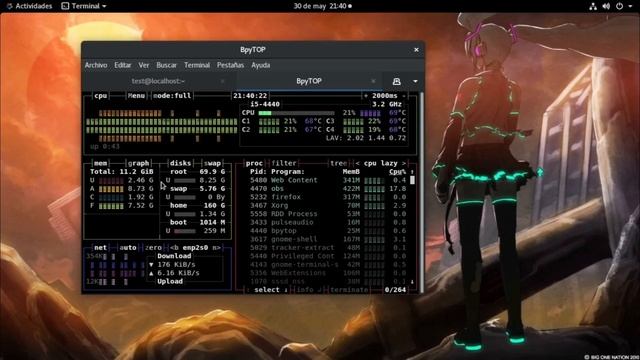Select the gnome-shell process row

point(328,239)
